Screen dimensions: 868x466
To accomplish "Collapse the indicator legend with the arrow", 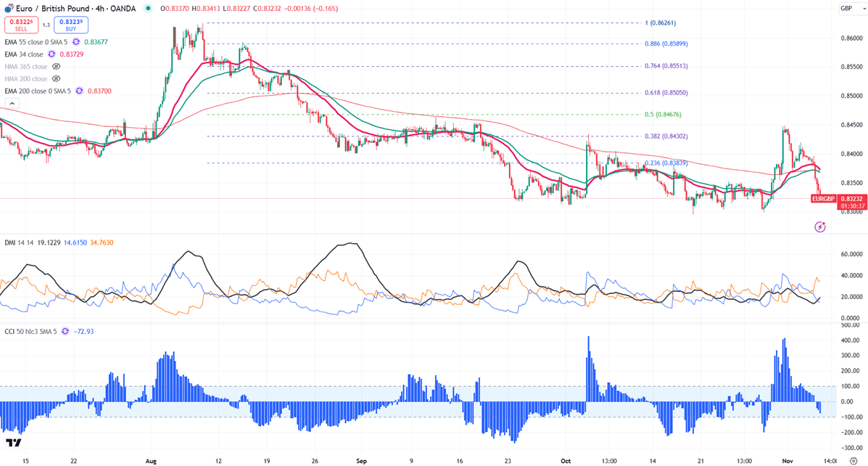I will [12, 103].
